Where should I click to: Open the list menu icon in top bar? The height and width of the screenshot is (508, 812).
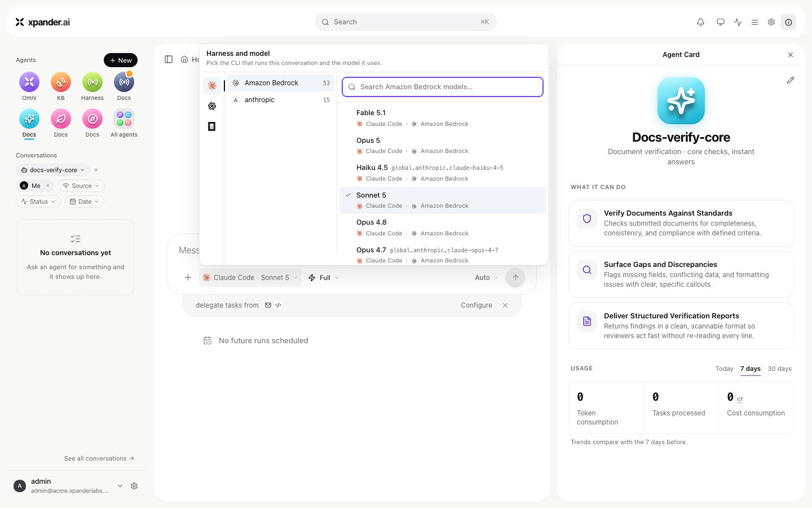tap(754, 22)
